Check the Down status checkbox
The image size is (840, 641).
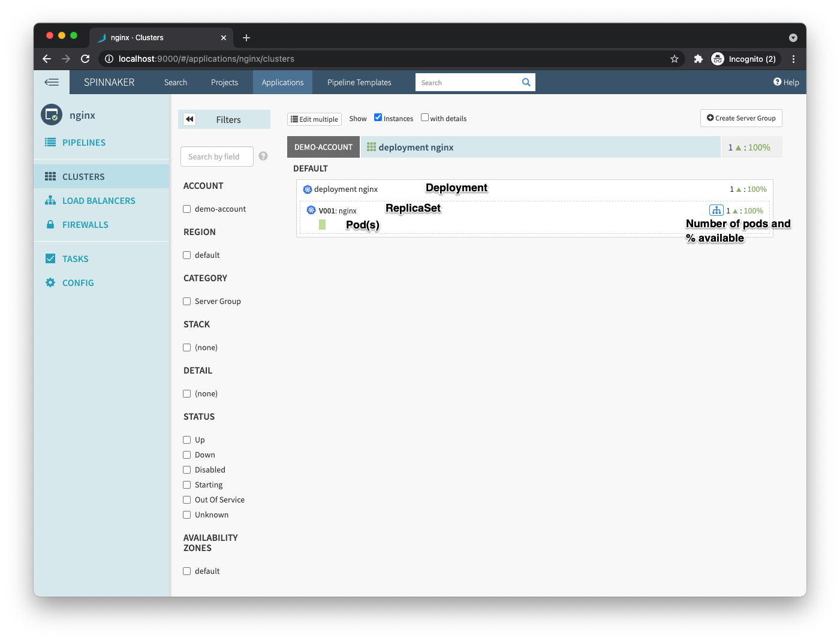(x=187, y=455)
